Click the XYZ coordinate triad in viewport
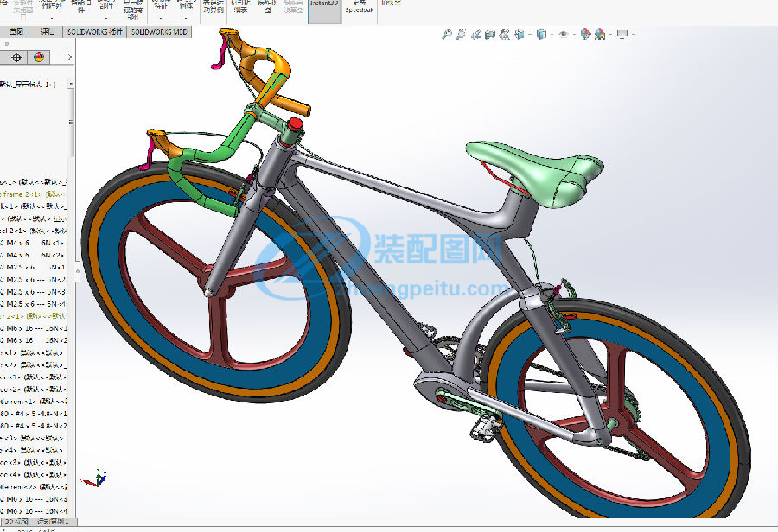Viewport: 778px width, 532px height. click(x=93, y=478)
